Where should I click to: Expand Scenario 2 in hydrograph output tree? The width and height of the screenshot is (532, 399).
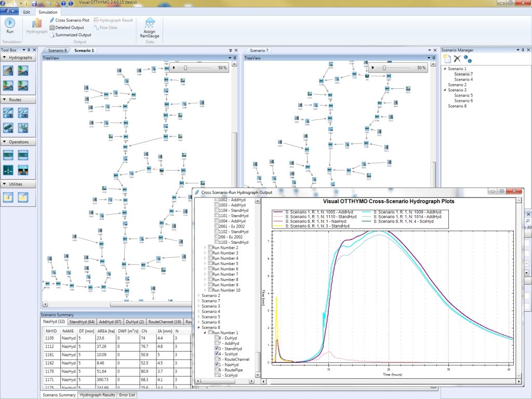click(199, 296)
